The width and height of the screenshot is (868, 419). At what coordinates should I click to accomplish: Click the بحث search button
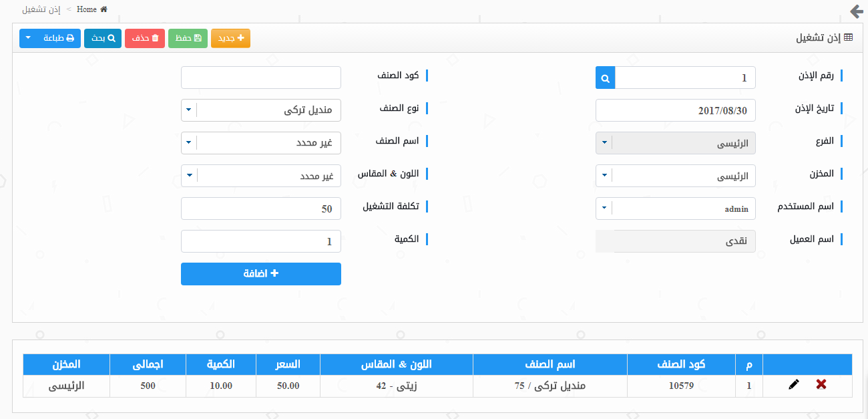102,39
